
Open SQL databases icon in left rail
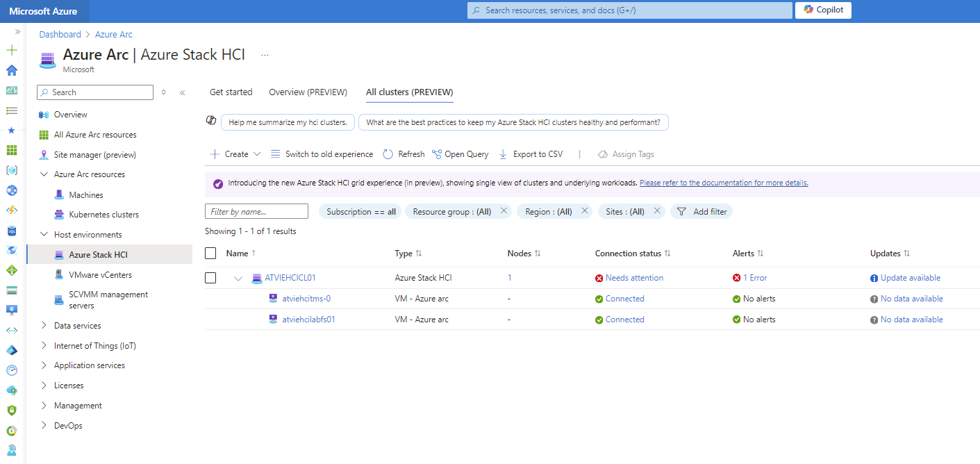[x=11, y=230]
